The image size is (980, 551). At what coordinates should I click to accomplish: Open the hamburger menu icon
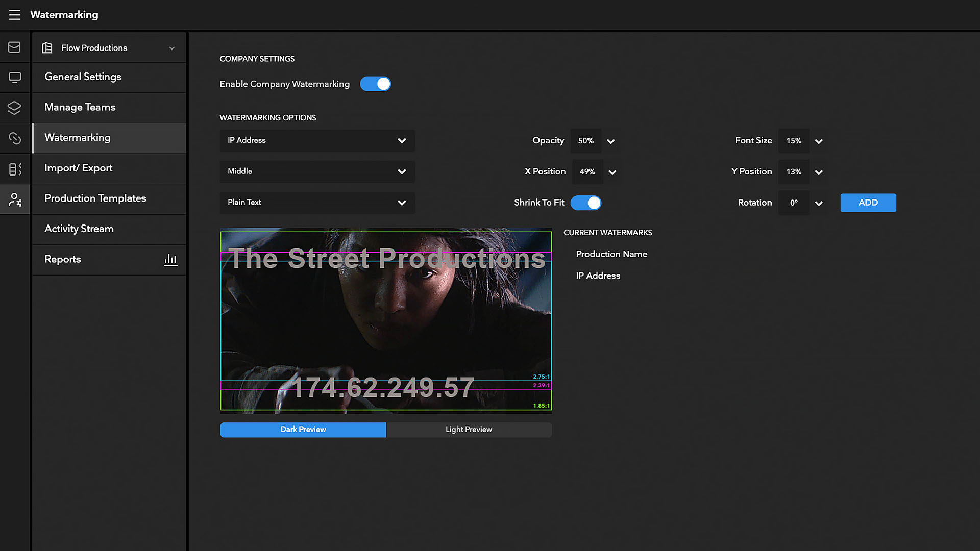15,15
